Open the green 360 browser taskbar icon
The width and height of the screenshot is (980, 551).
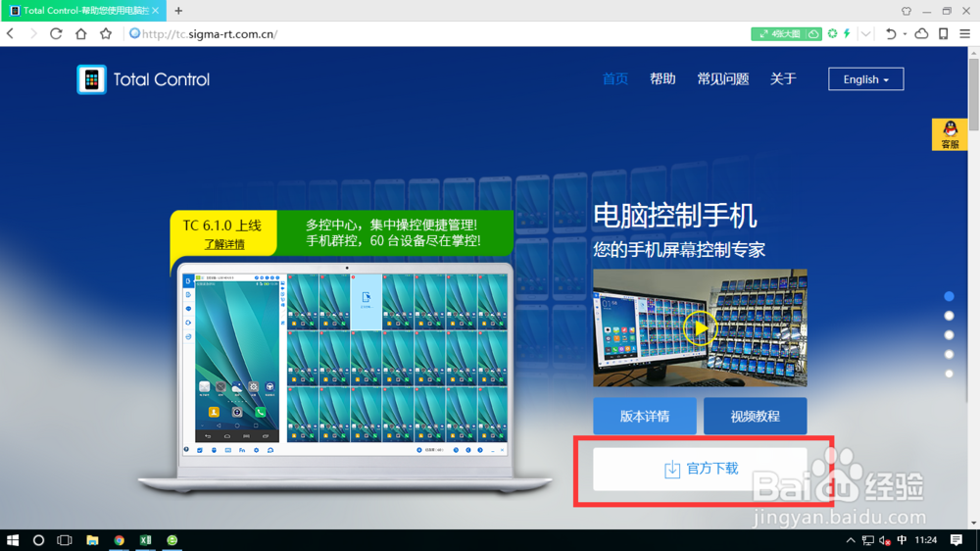click(172, 540)
